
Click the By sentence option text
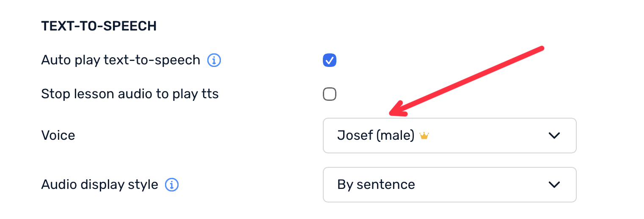(376, 185)
